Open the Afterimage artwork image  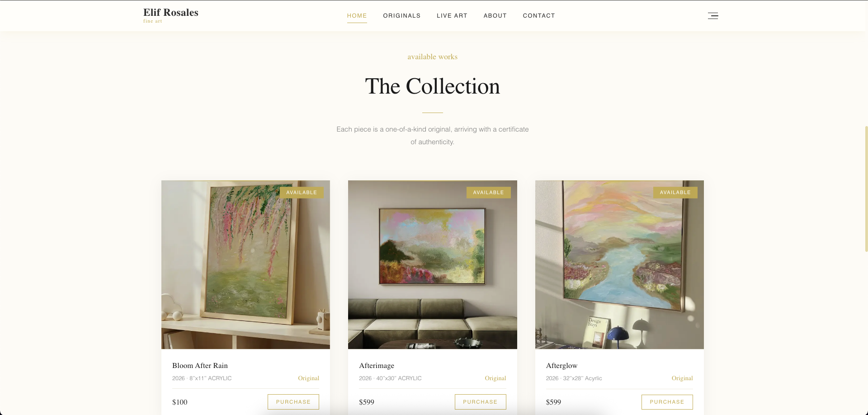[x=433, y=265]
